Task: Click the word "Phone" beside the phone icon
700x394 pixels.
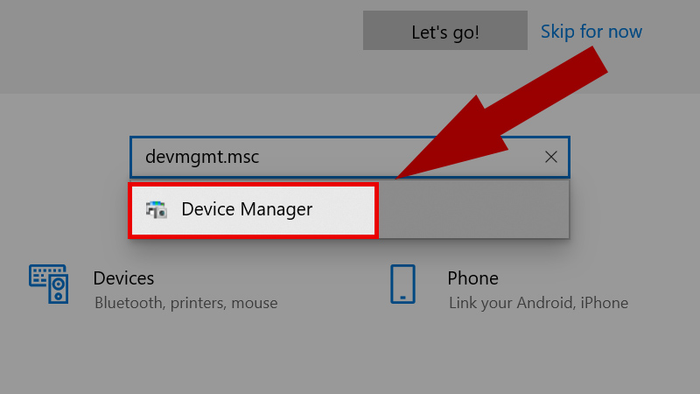Action: [473, 278]
